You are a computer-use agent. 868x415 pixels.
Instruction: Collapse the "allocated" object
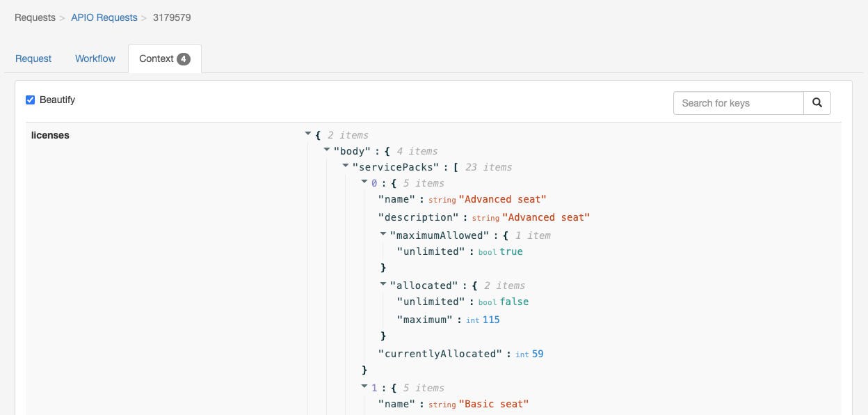click(x=383, y=284)
